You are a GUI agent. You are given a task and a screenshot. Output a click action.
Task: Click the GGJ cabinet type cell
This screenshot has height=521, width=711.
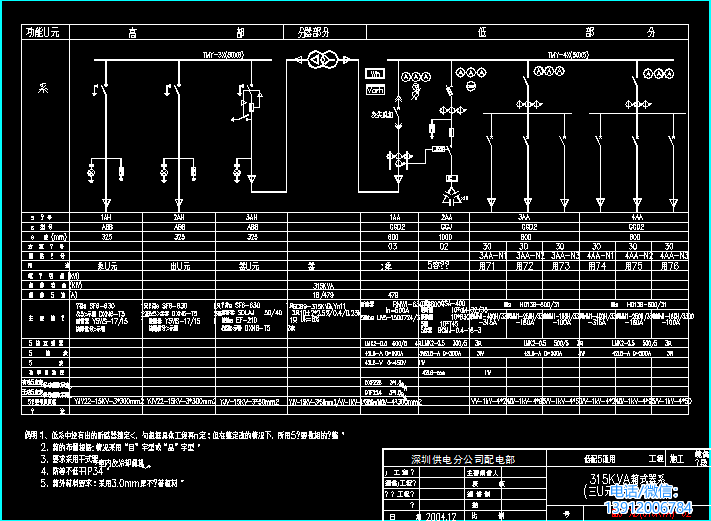pyautogui.click(x=446, y=227)
